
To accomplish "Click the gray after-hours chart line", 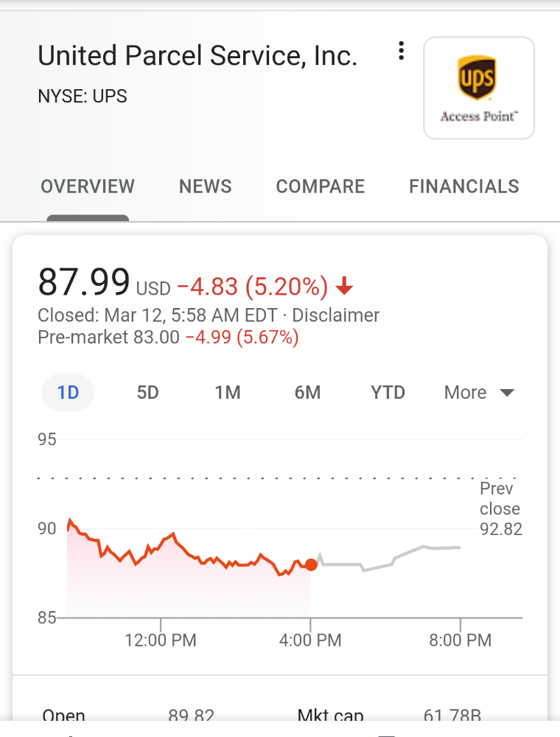I will point(389,559).
